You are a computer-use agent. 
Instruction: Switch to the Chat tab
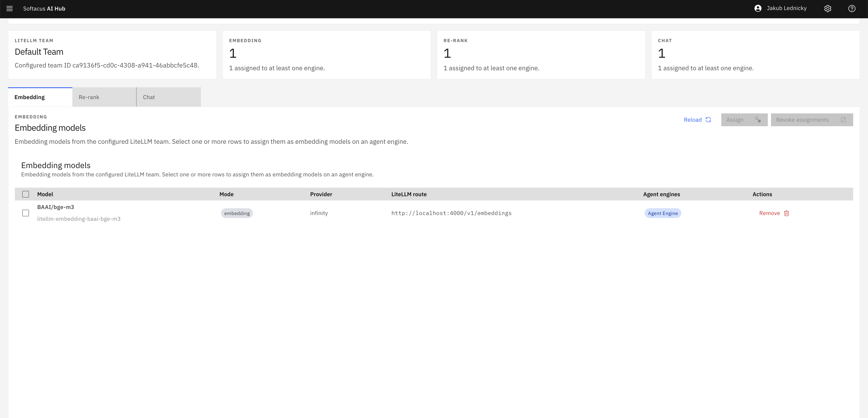169,97
